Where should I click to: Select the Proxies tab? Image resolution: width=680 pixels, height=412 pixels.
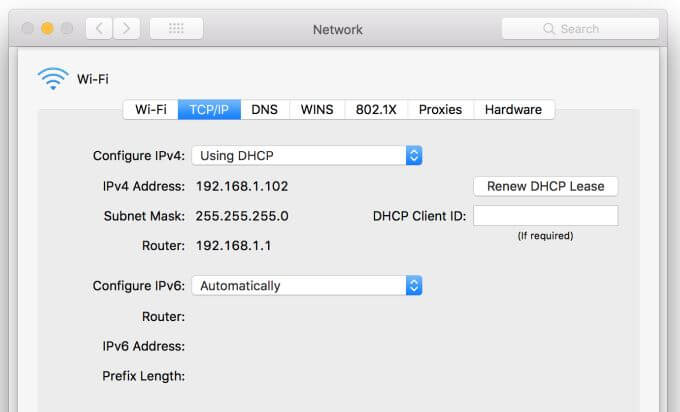coord(440,109)
